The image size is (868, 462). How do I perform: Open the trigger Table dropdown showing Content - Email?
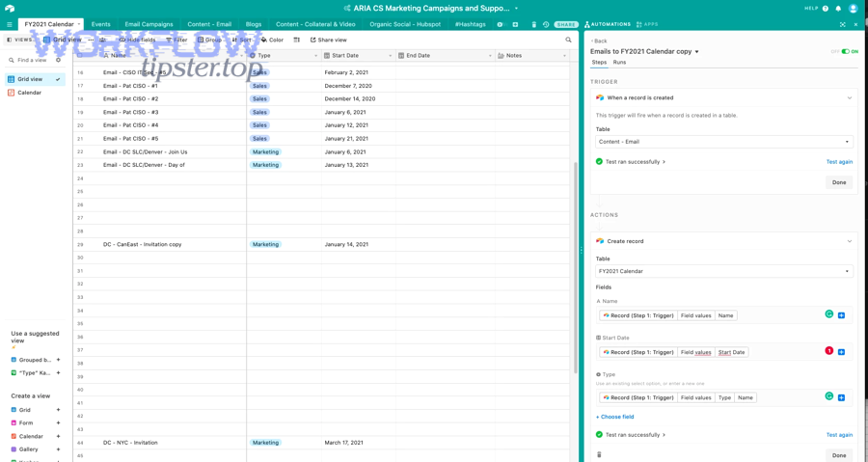[723, 142]
